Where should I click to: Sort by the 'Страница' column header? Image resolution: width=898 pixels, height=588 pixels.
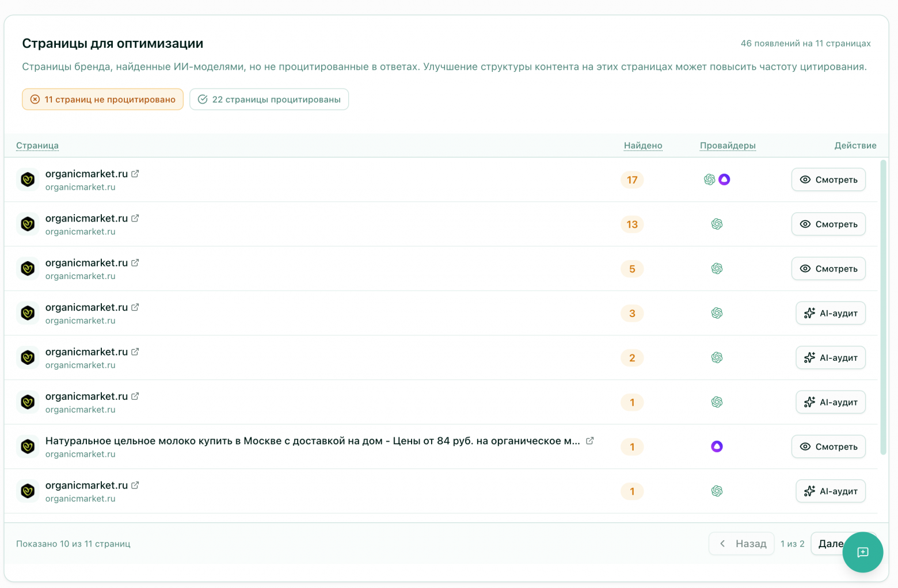[37, 146]
